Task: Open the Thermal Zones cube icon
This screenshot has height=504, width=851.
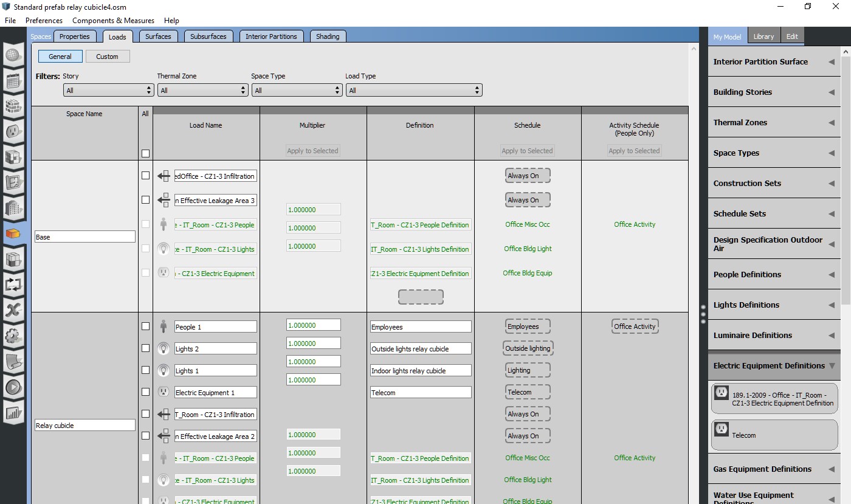Action: click(13, 259)
